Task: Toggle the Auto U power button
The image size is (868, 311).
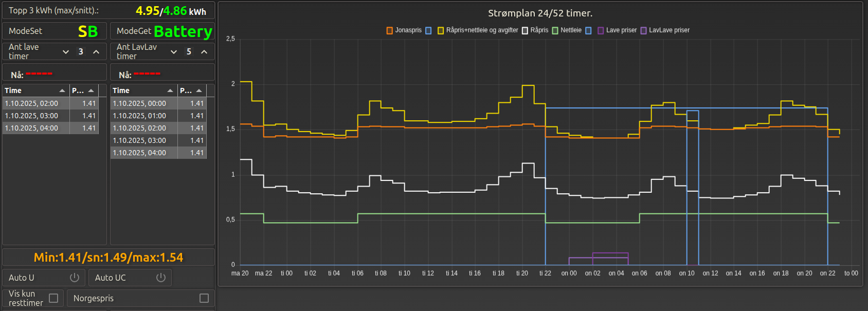Action: 75,278
